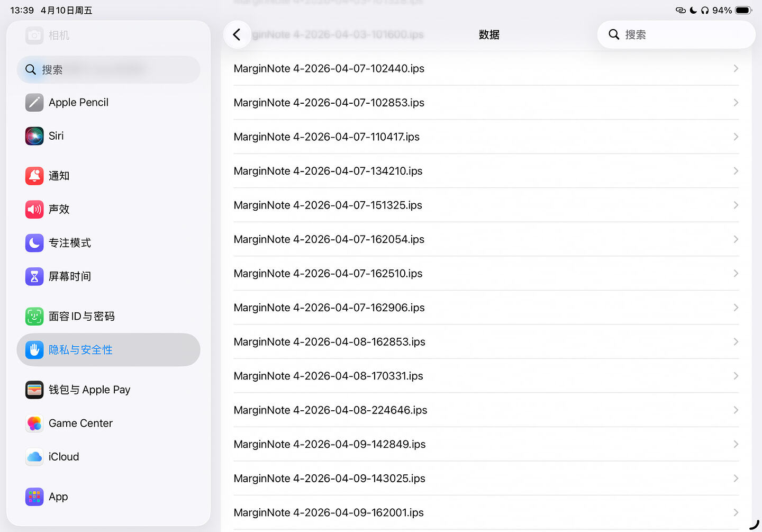Focus the 搜索 field in data panel
The height and width of the screenshot is (532, 762).
(x=676, y=34)
